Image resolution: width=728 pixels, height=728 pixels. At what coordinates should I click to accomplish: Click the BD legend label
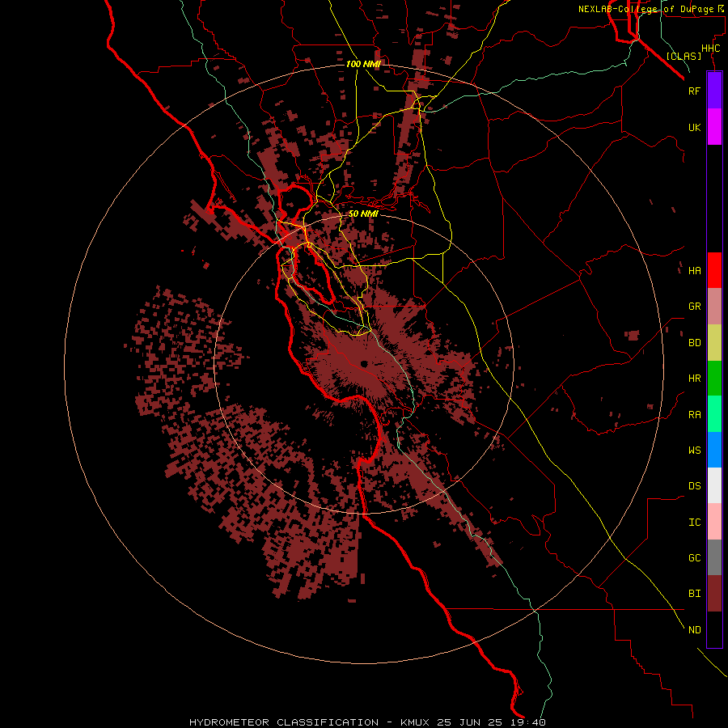pos(694,343)
